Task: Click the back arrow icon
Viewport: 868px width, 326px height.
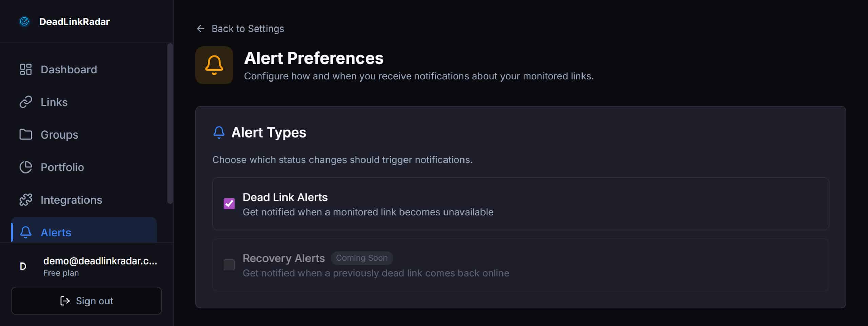Action: tap(201, 29)
